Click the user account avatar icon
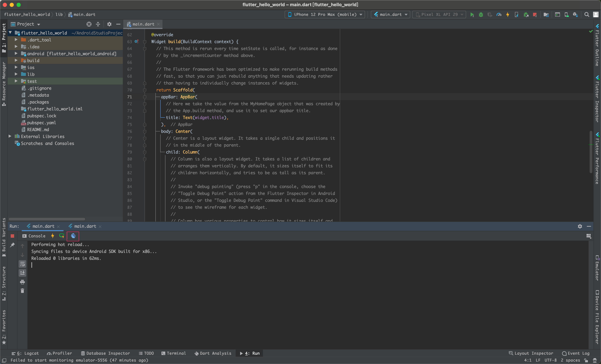 (596, 15)
